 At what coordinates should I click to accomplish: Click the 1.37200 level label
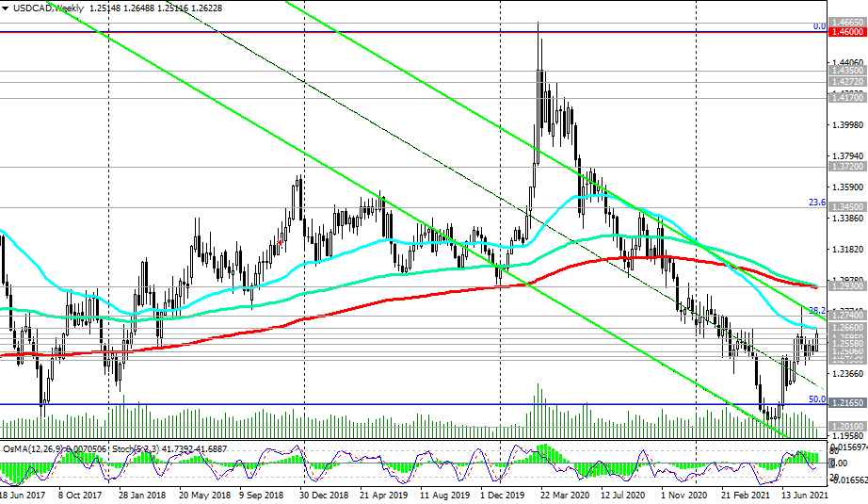[x=847, y=166]
